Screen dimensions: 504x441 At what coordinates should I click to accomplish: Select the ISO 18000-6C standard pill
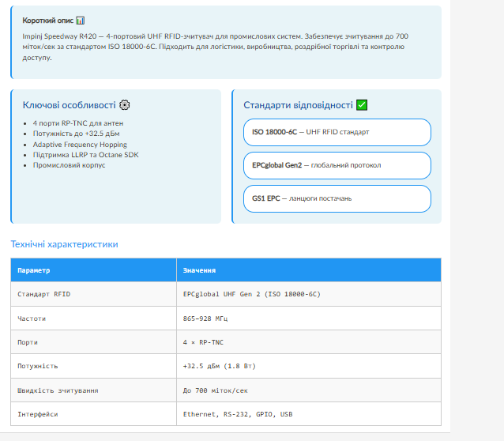coord(337,132)
